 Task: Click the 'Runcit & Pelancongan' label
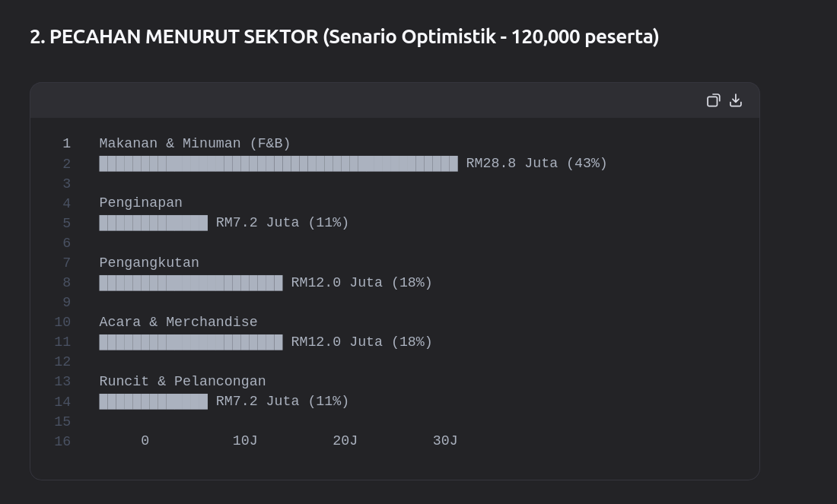tap(183, 382)
